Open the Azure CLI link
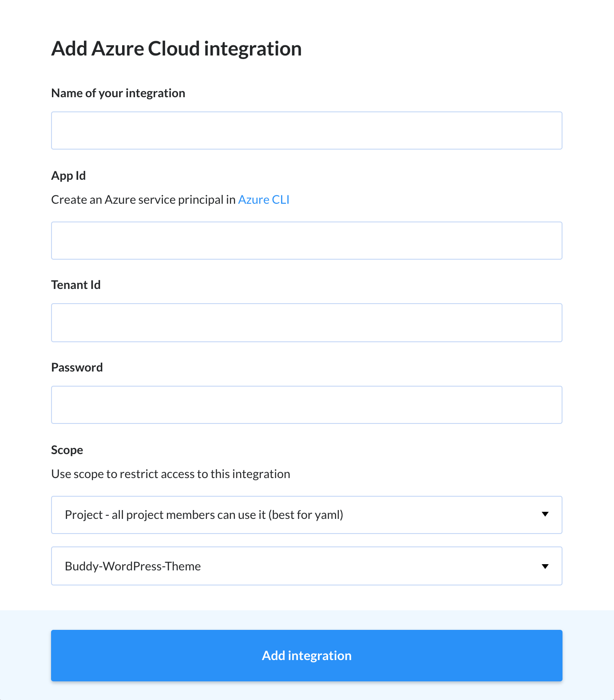This screenshot has height=700, width=614. (264, 200)
